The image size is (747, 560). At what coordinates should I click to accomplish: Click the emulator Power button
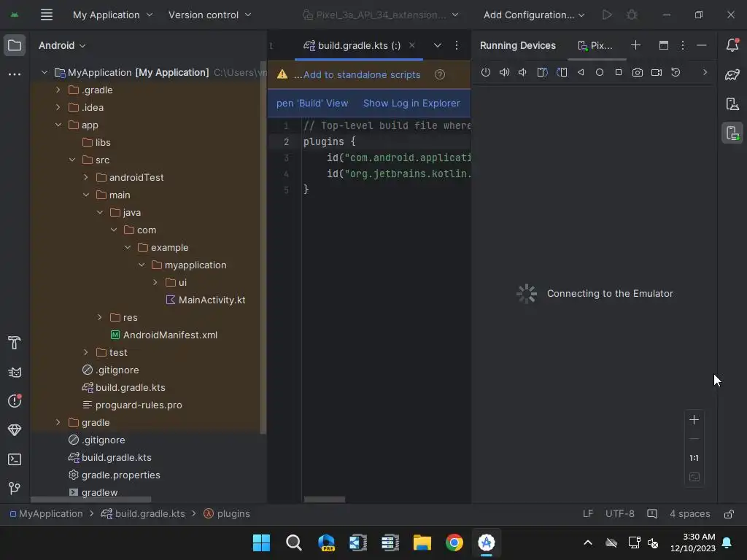(x=485, y=72)
